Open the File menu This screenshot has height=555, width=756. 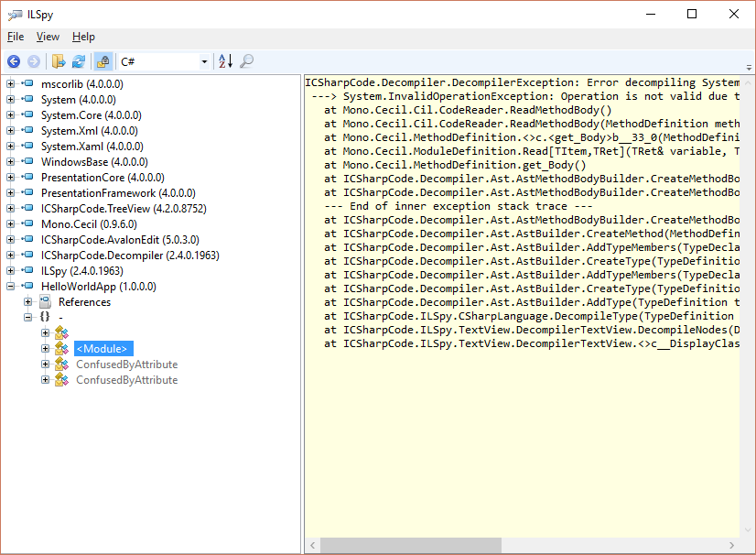[x=16, y=37]
